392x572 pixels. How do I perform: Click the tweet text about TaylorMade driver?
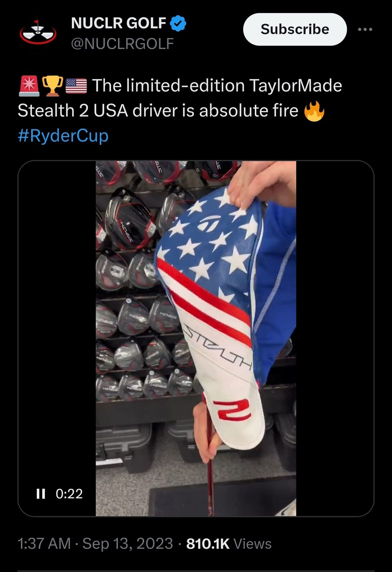coord(180,98)
